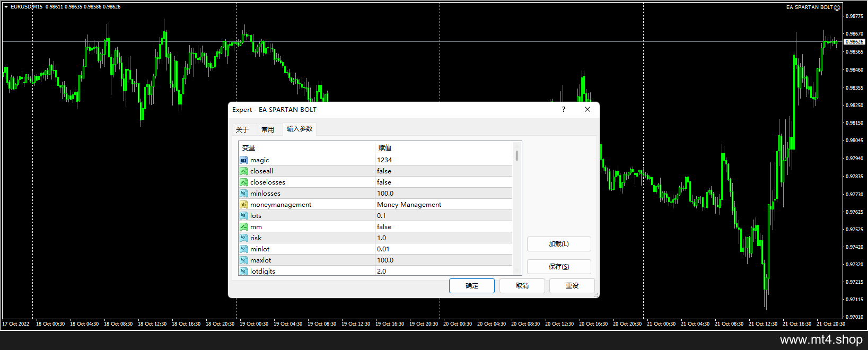The width and height of the screenshot is (868, 350).
Task: Switch to the 关于 tab
Action: [242, 129]
